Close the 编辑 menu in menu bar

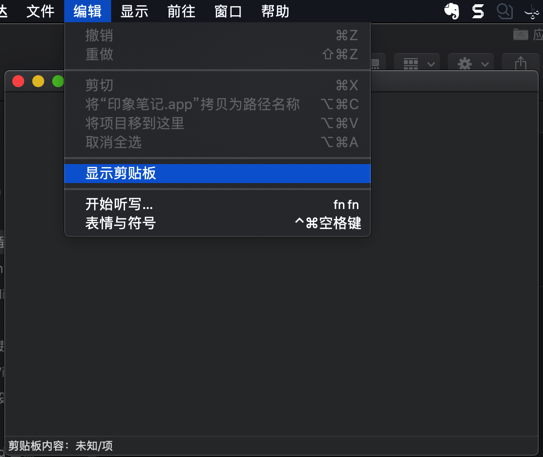(x=87, y=11)
